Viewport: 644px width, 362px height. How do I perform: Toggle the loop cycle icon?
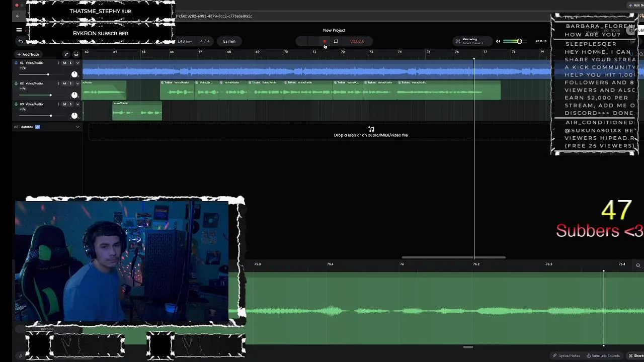[x=336, y=41]
